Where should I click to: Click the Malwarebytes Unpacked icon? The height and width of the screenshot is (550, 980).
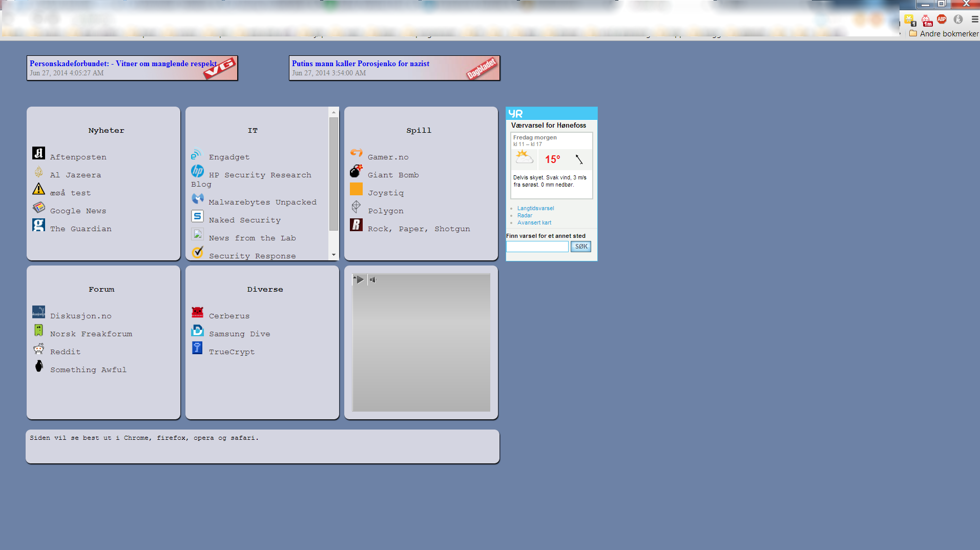(x=197, y=198)
